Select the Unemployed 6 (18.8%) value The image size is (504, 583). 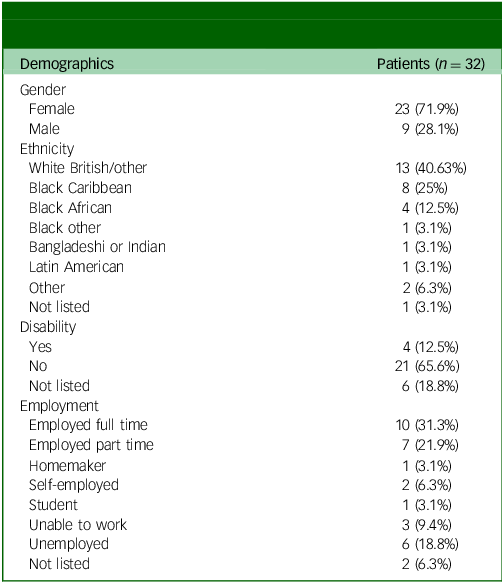click(430, 544)
